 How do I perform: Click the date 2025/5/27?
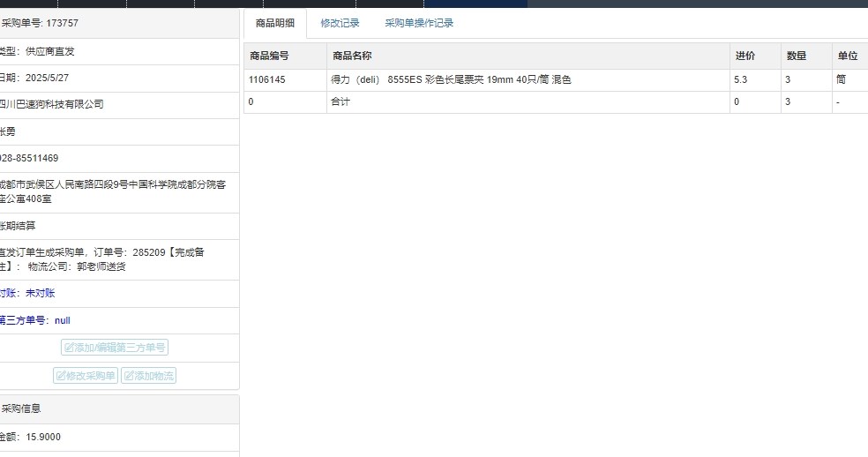(47, 79)
